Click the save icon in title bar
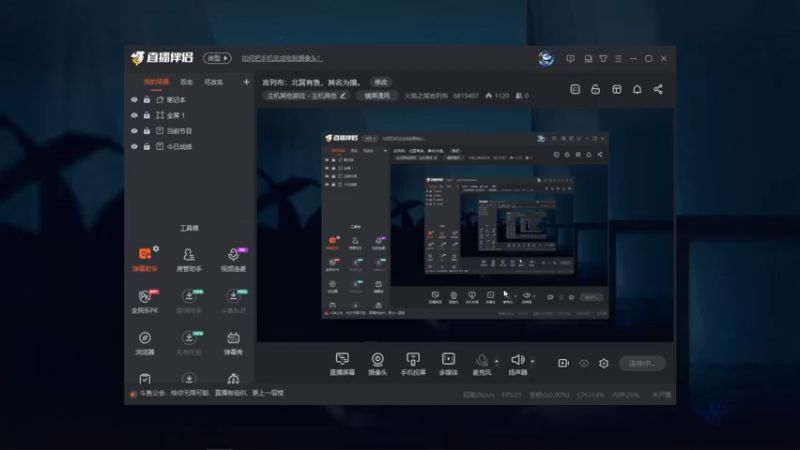The image size is (800, 450). click(x=588, y=59)
